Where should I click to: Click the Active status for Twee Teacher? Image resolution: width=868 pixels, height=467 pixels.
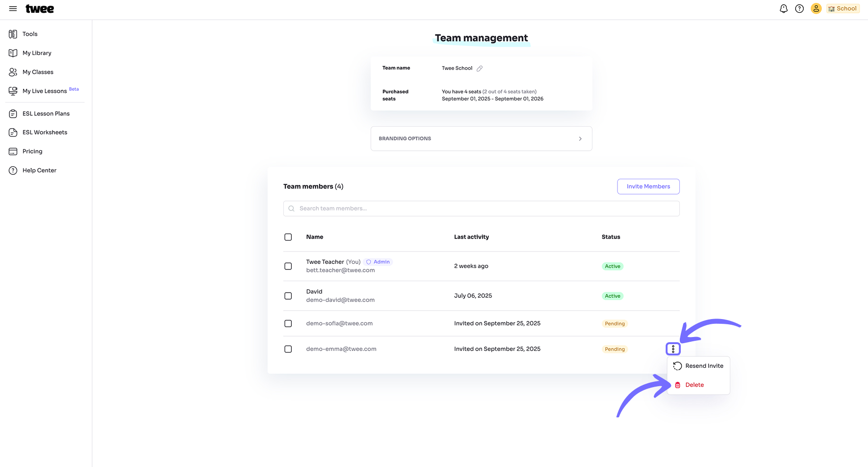612,266
